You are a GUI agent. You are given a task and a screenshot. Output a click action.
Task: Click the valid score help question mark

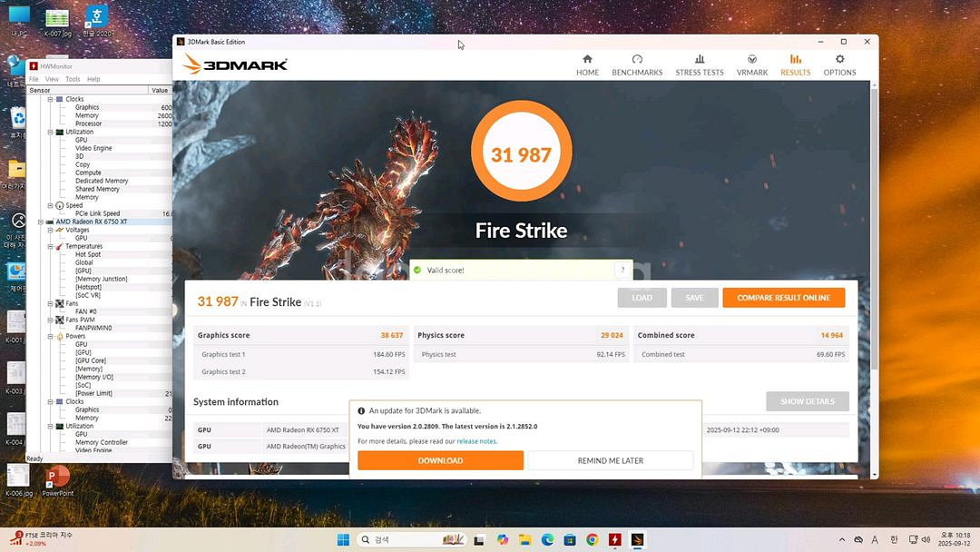(x=622, y=270)
